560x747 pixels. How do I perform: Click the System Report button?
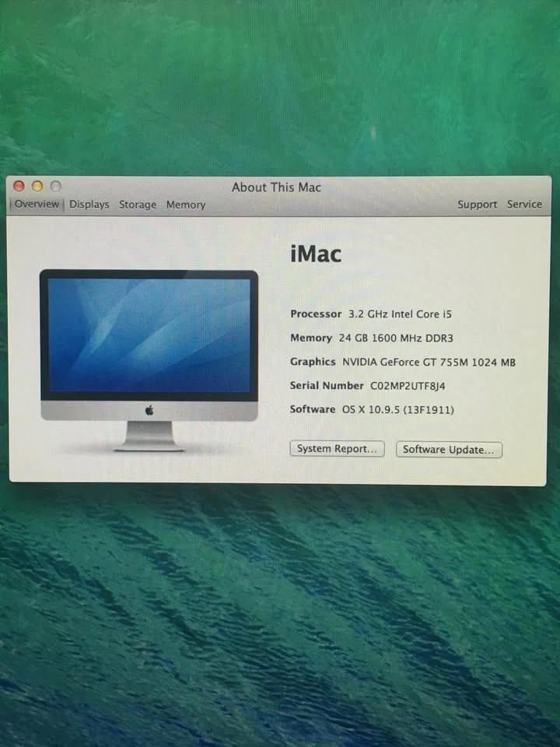[x=337, y=449]
